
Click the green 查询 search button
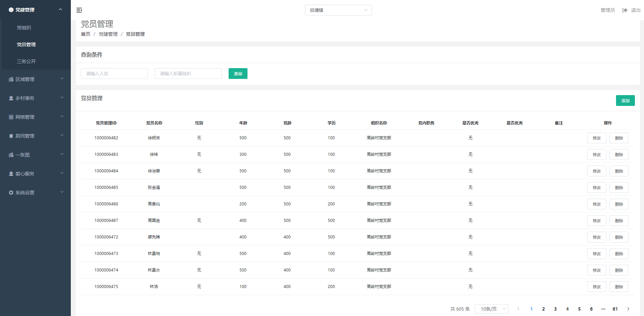[238, 74]
